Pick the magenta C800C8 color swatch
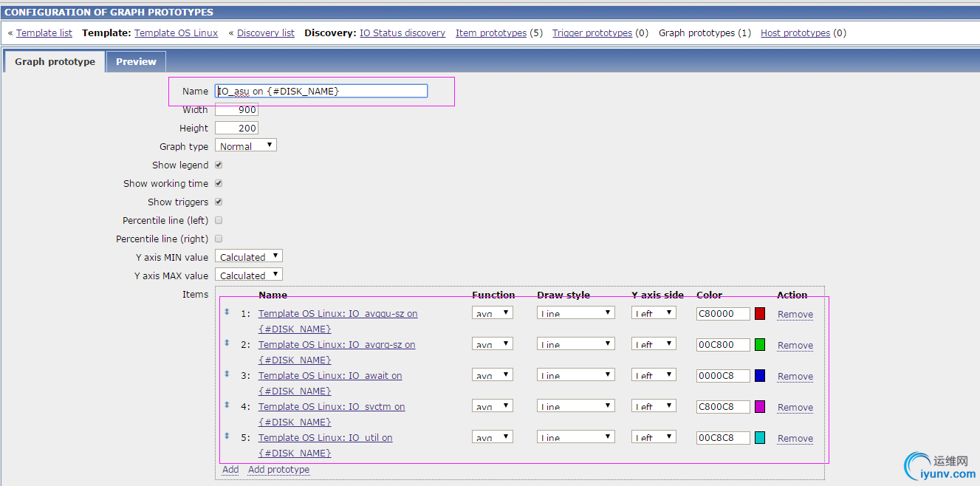The height and width of the screenshot is (486, 980). point(760,406)
